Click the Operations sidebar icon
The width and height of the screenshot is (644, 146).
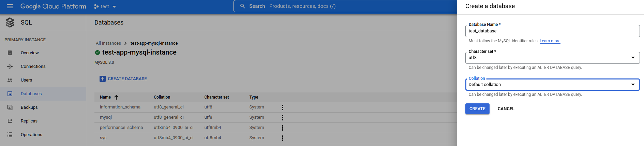pyautogui.click(x=10, y=135)
